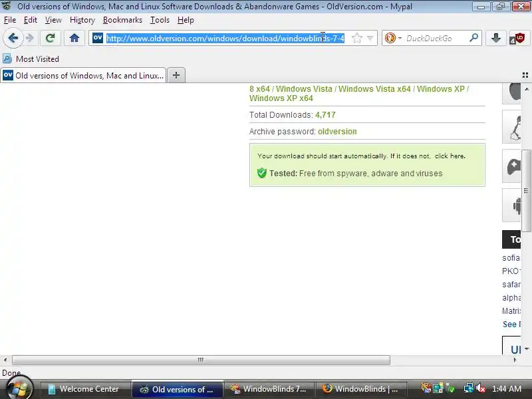Click the OV site identity icon in address bar
Screen dimensions: 532x399
(98, 38)
